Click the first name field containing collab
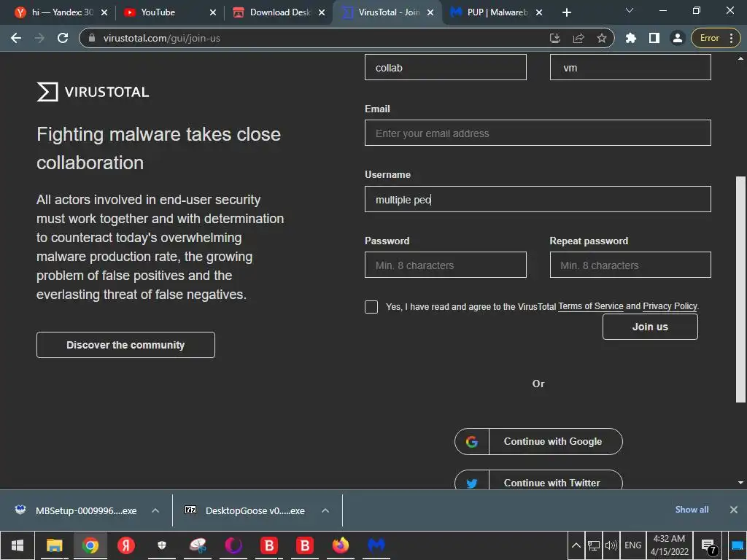 (446, 67)
